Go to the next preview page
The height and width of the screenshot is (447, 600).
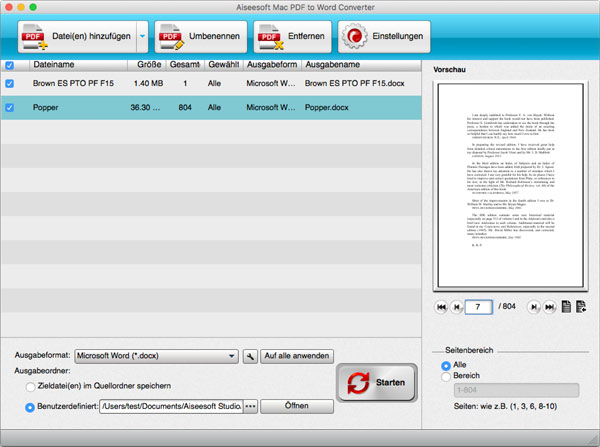tap(533, 307)
